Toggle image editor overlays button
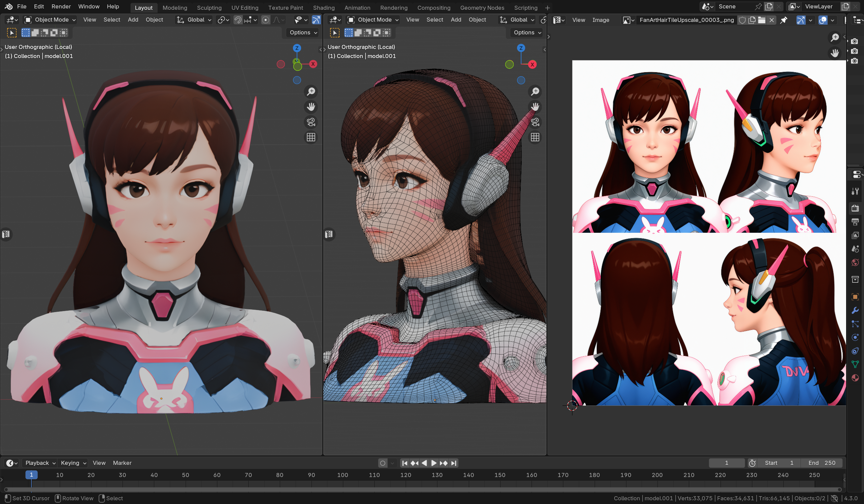The height and width of the screenshot is (504, 864). coord(823,20)
